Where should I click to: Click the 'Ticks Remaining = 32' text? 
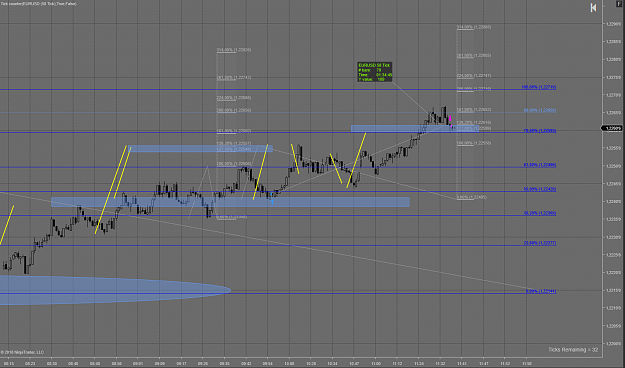click(573, 350)
